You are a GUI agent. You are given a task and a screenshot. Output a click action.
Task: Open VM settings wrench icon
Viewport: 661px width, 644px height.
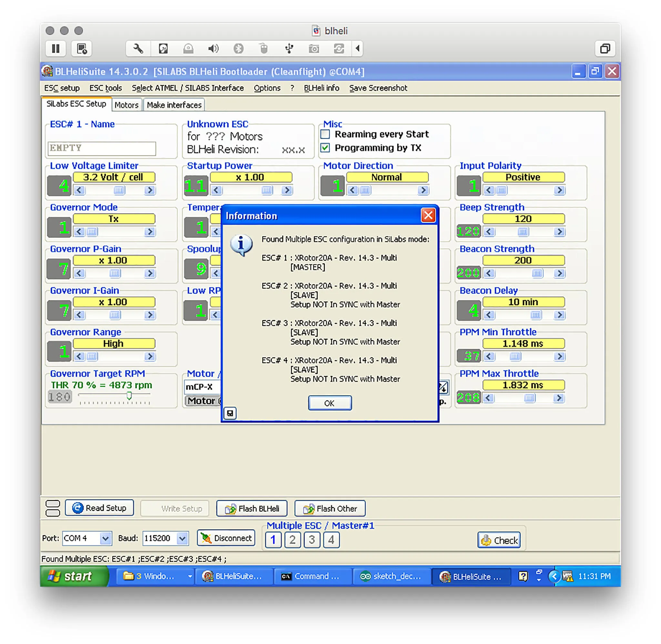click(138, 49)
